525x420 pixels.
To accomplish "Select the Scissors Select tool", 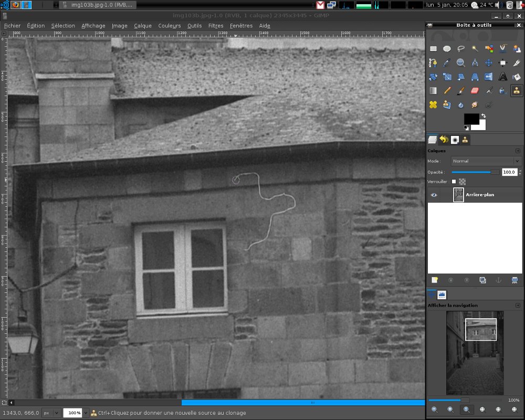I will [502, 49].
